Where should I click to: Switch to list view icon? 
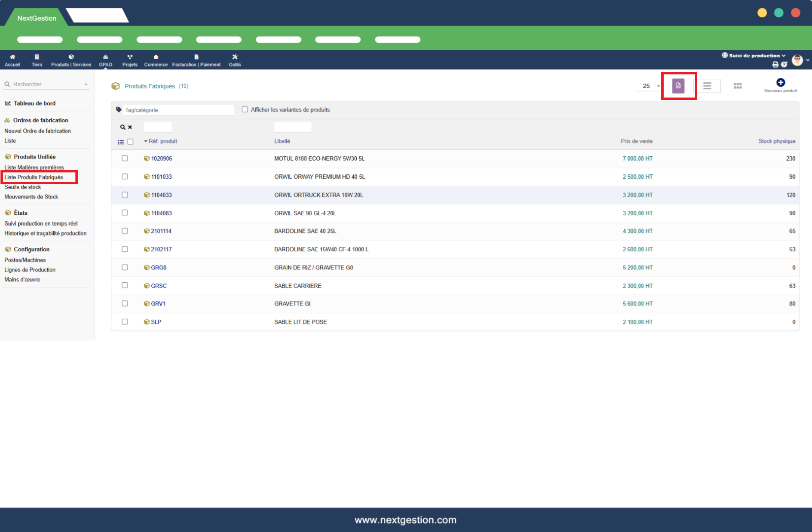[x=707, y=86]
